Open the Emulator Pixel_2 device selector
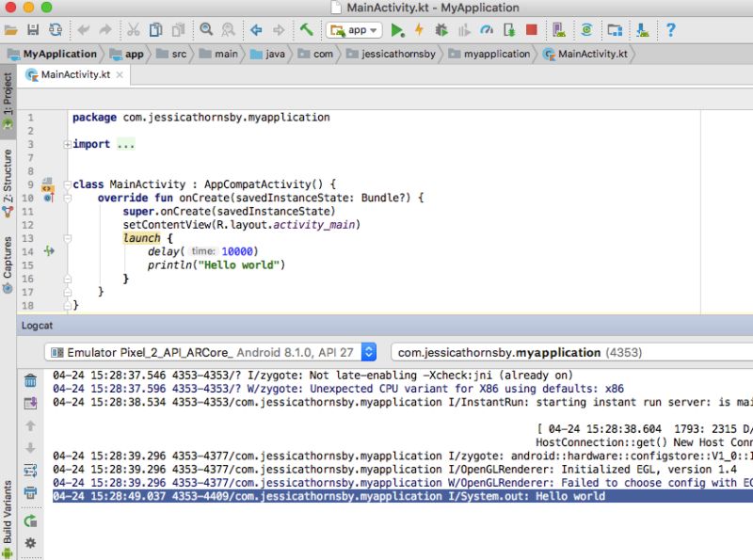Viewport: 753px width, 560px height. (212, 352)
